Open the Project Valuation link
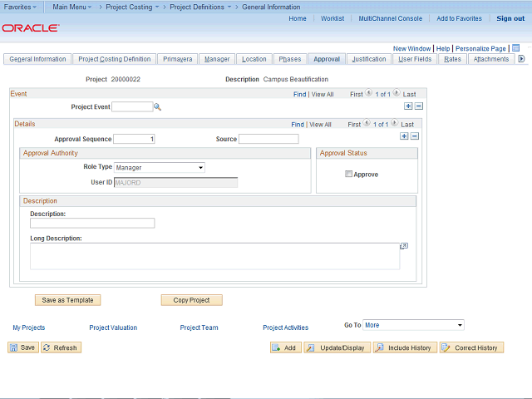 [113, 328]
